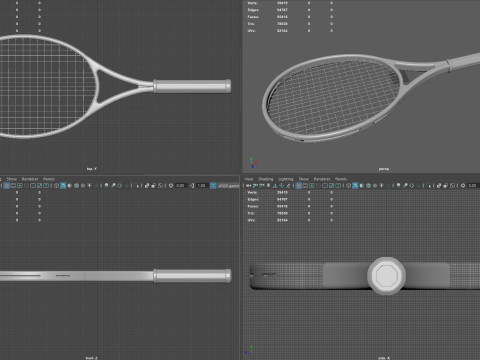Open Renderer menu in side panel

[322, 179]
